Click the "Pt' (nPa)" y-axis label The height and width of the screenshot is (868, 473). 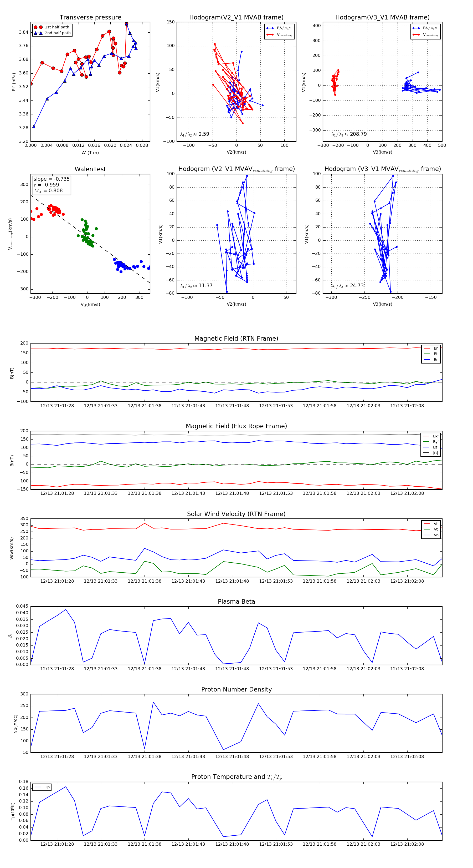point(14,82)
